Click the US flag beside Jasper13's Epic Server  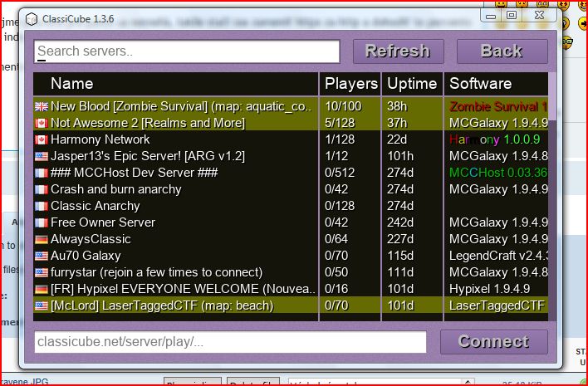pyautogui.click(x=42, y=156)
